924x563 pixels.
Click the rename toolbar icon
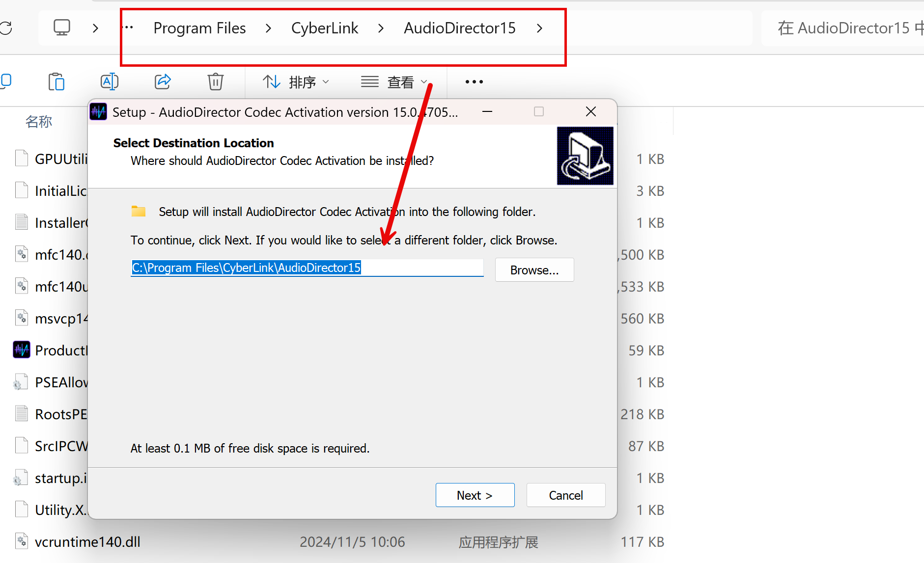pyautogui.click(x=109, y=81)
